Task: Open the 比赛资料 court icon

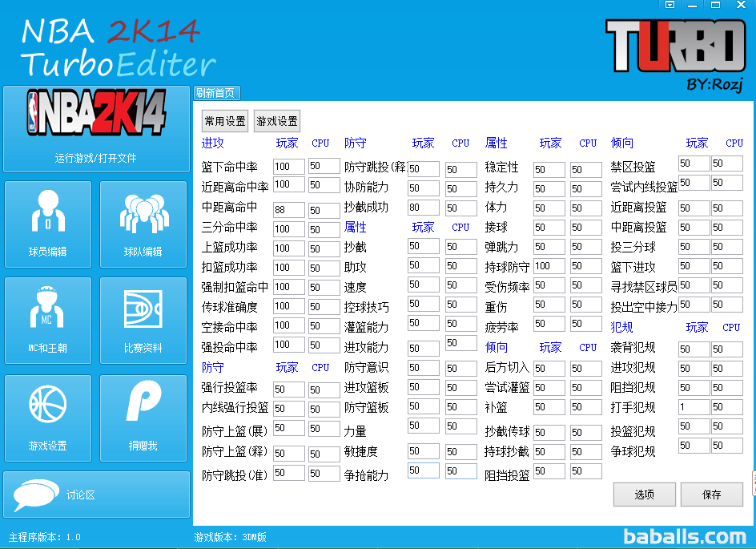Action: coord(143,321)
